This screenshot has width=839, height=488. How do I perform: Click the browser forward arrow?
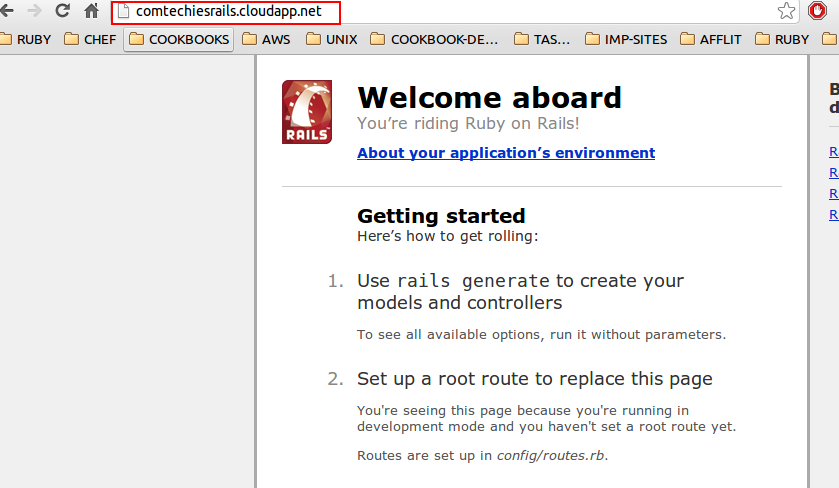click(34, 11)
